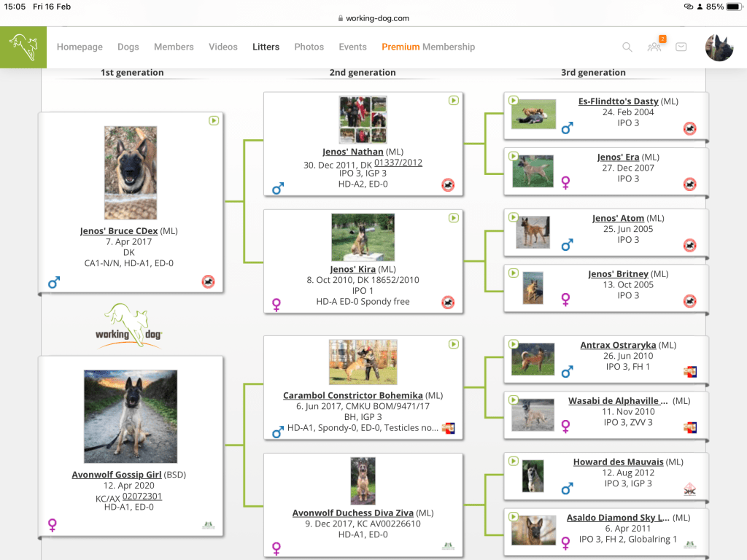Open the Premium Membership tab
The height and width of the screenshot is (560, 747).
pyautogui.click(x=428, y=47)
